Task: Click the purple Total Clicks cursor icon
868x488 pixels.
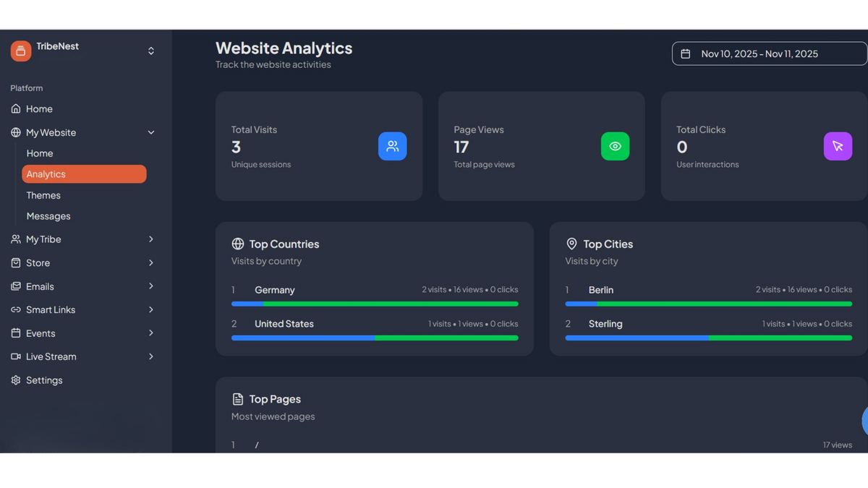Action: click(x=838, y=146)
